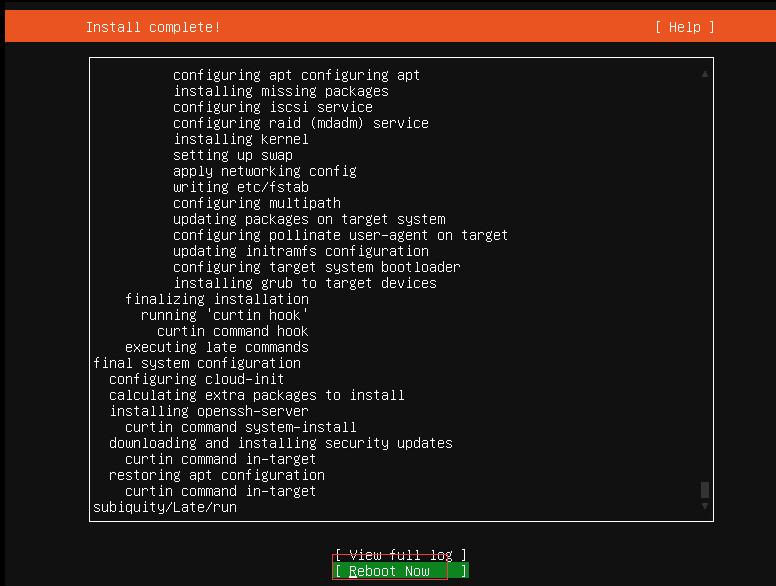Select 'updating initramfs configuration' line
The height and width of the screenshot is (586, 776).
[301, 251]
